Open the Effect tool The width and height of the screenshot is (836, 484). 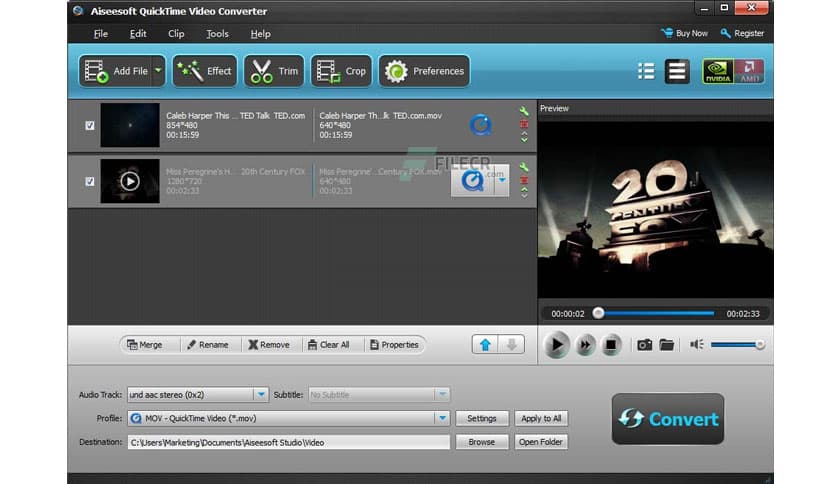205,71
